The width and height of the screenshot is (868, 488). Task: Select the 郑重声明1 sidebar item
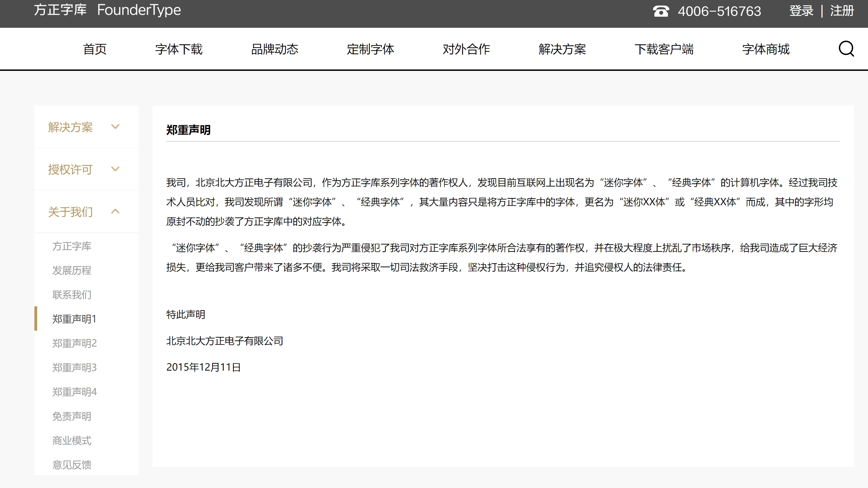(x=74, y=319)
